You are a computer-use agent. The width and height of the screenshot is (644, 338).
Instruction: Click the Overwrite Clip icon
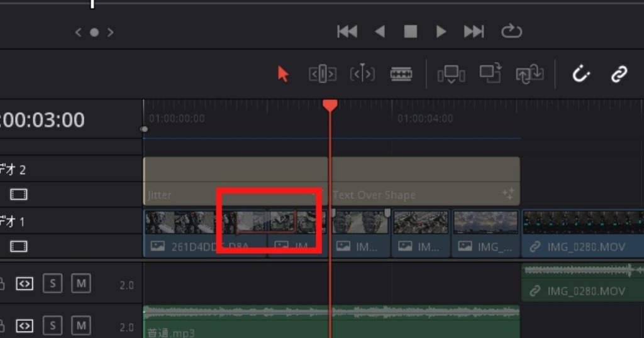click(x=490, y=74)
